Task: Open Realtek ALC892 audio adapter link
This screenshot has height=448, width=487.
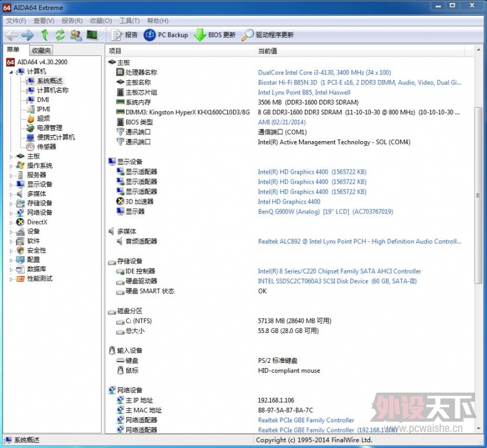Action: 360,242
